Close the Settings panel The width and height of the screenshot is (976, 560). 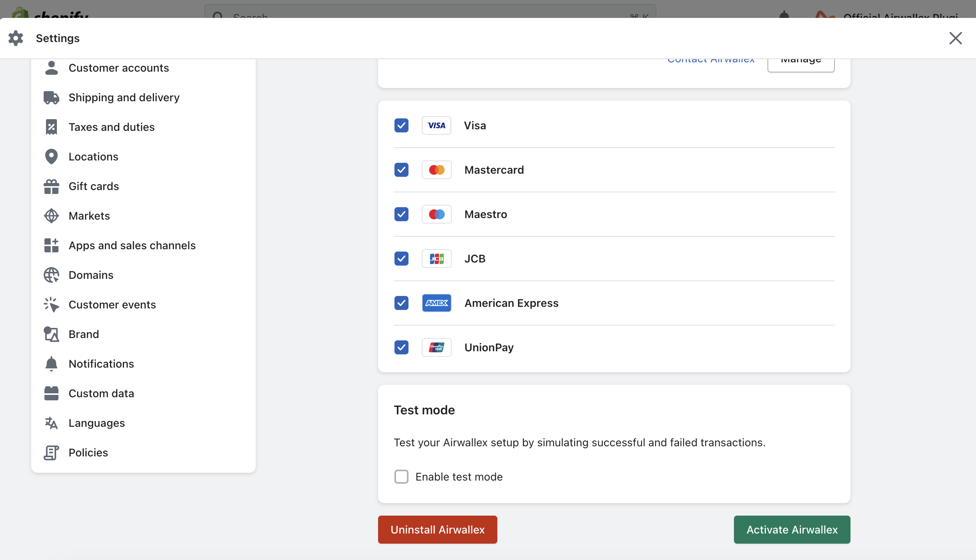(955, 38)
